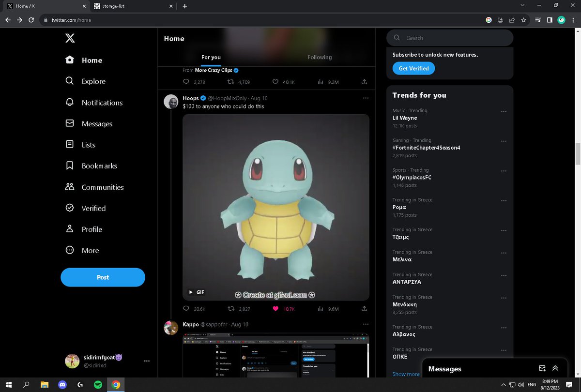Click the address bar twitter.com/home

72,20
